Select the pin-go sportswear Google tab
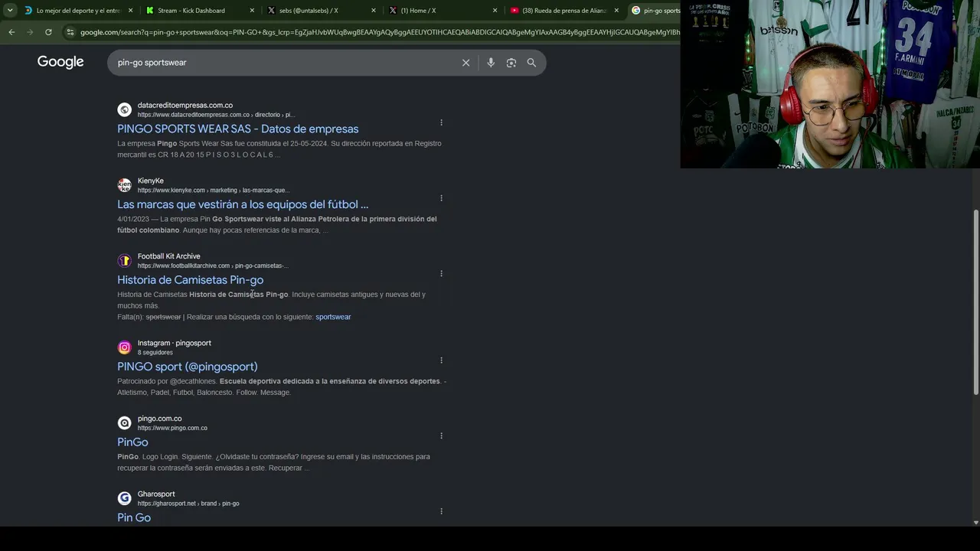The width and height of the screenshot is (980, 551). [x=655, y=11]
